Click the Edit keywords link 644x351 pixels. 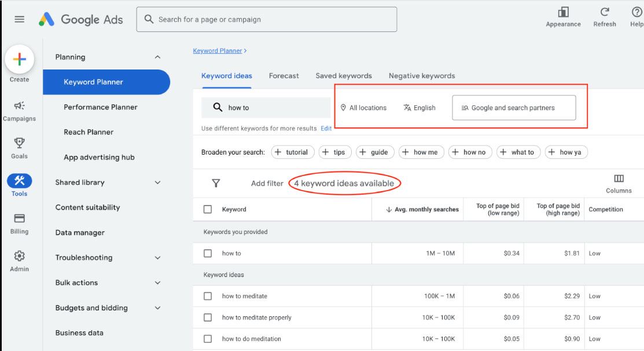pyautogui.click(x=326, y=128)
